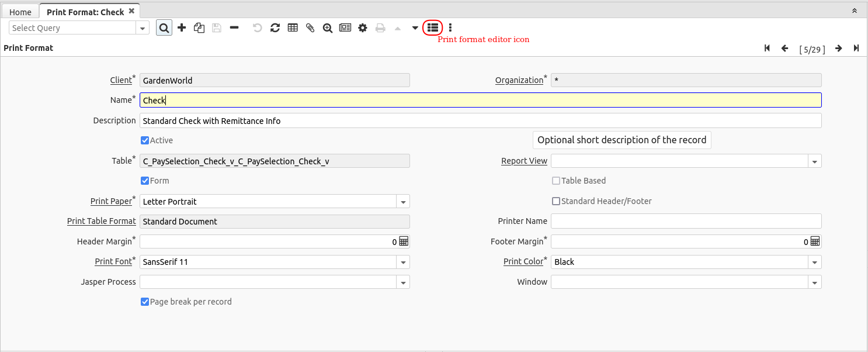
Task: Click the Find record magnifier icon
Action: pyautogui.click(x=164, y=27)
